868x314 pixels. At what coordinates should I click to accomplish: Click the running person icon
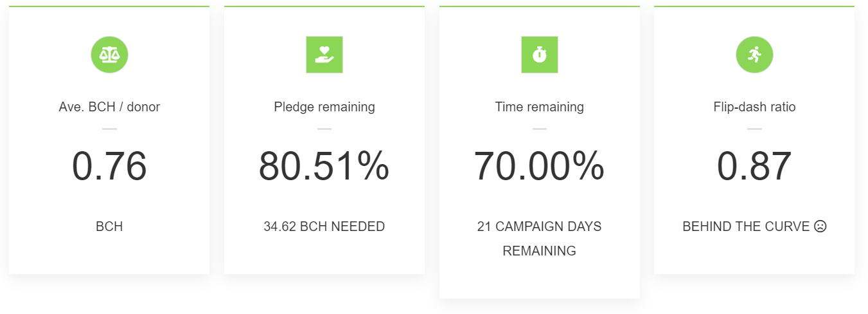pos(754,55)
